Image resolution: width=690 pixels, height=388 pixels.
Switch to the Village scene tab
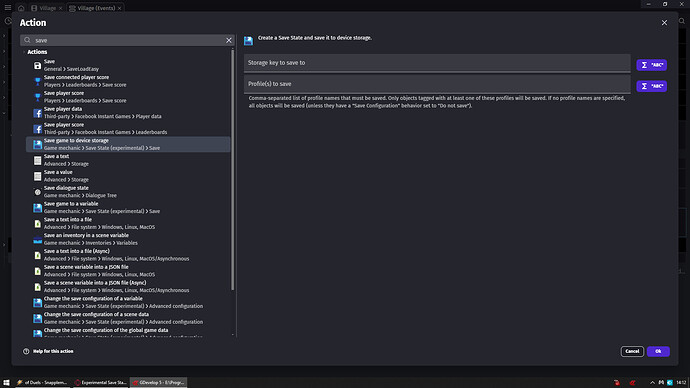click(x=46, y=8)
